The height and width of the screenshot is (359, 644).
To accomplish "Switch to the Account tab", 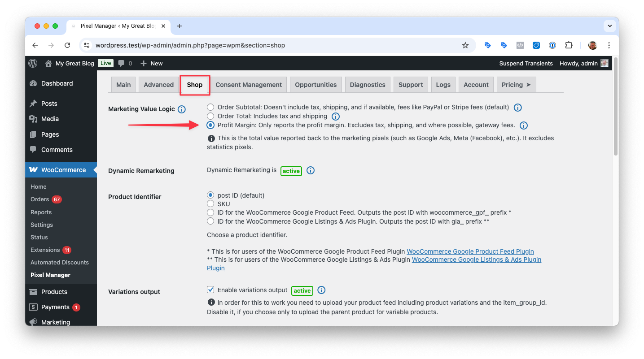I will pyautogui.click(x=476, y=85).
